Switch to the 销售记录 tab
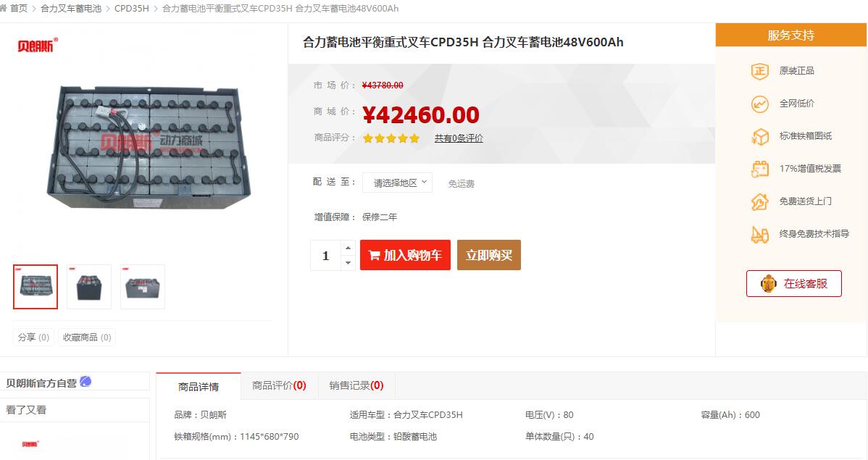Image resolution: width=868 pixels, height=460 pixels. [x=356, y=386]
